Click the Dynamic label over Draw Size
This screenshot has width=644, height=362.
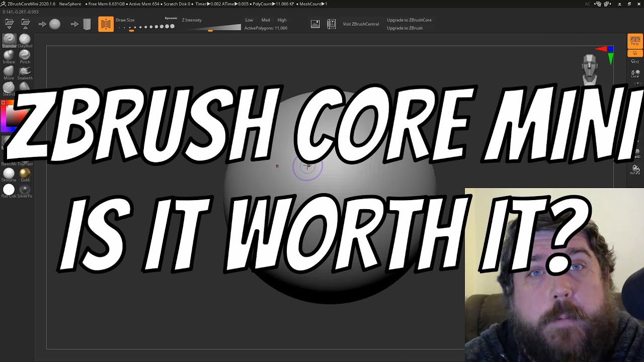tap(171, 18)
